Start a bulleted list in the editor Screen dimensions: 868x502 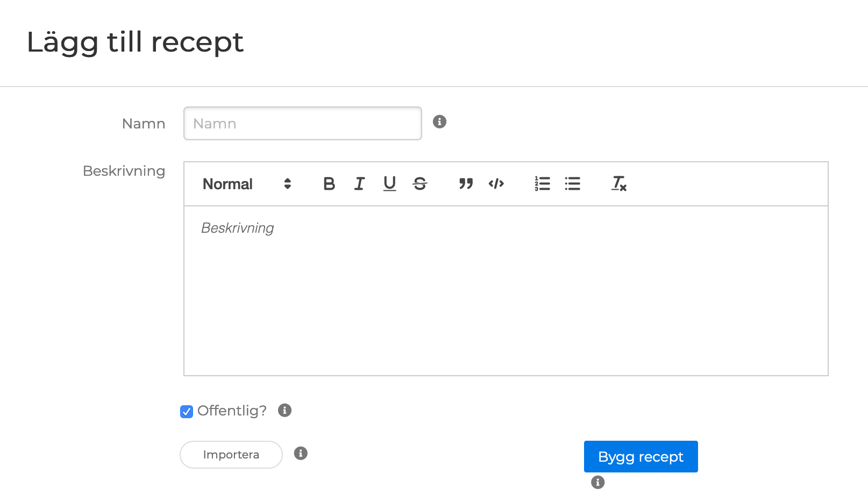(572, 184)
